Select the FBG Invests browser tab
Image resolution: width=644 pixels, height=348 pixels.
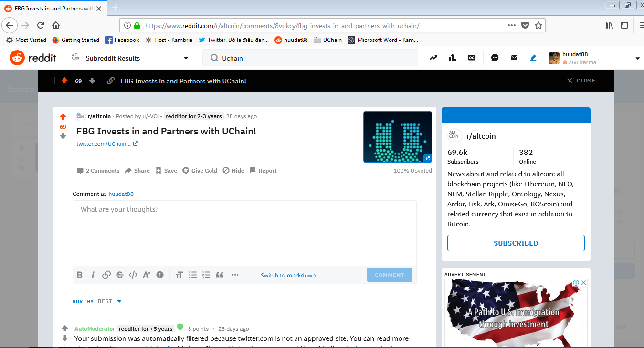point(54,8)
